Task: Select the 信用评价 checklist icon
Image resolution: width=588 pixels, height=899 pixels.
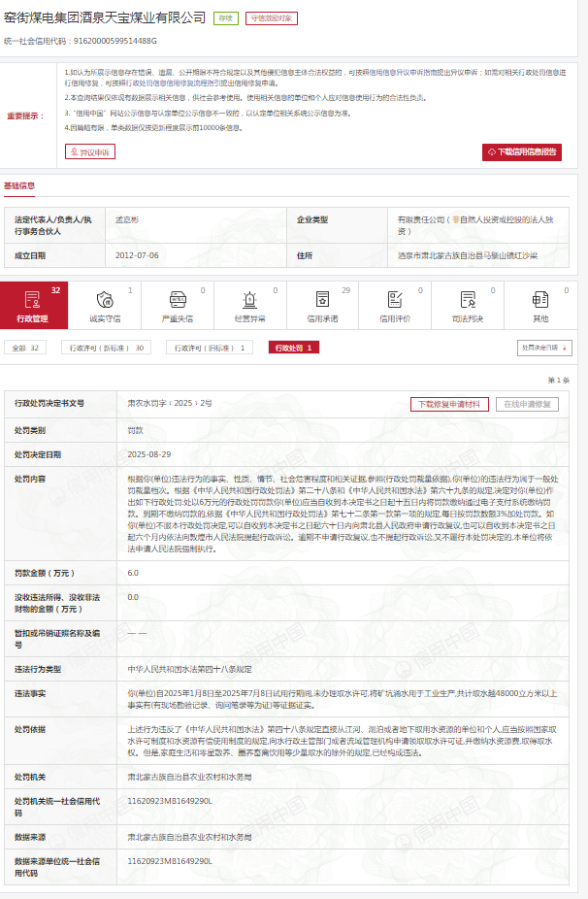Action: (x=395, y=300)
